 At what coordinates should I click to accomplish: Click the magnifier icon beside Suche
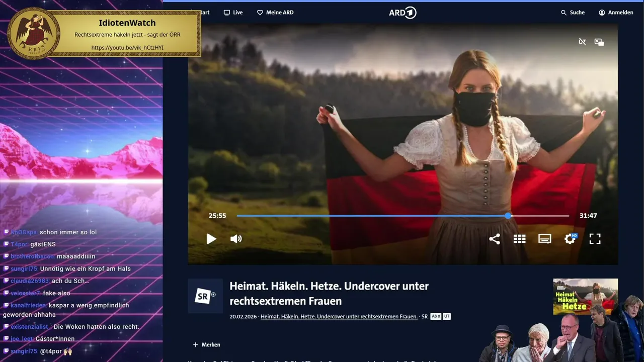click(564, 13)
